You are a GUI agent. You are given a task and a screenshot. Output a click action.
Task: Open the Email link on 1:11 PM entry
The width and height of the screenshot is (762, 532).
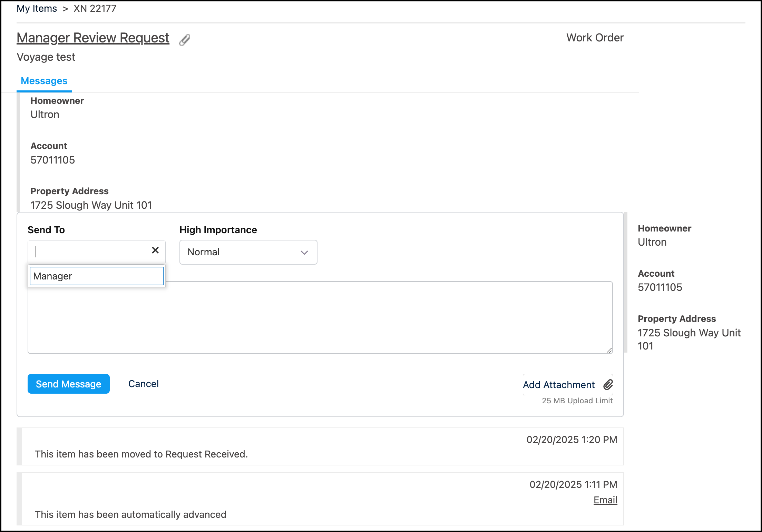(x=605, y=500)
